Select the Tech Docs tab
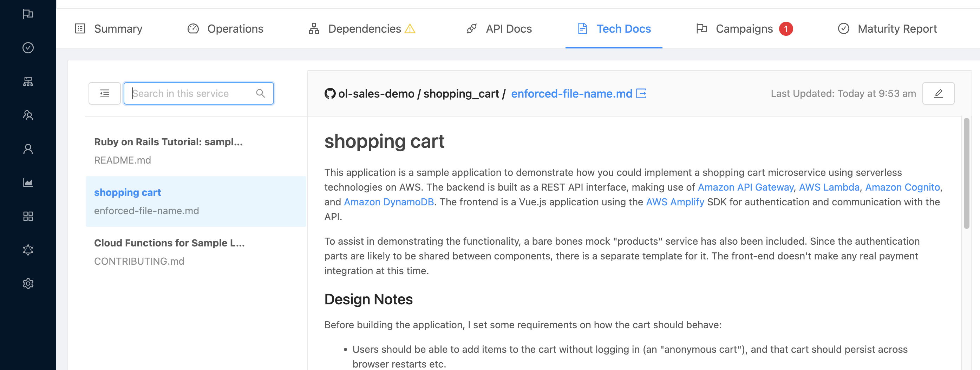 click(614, 28)
